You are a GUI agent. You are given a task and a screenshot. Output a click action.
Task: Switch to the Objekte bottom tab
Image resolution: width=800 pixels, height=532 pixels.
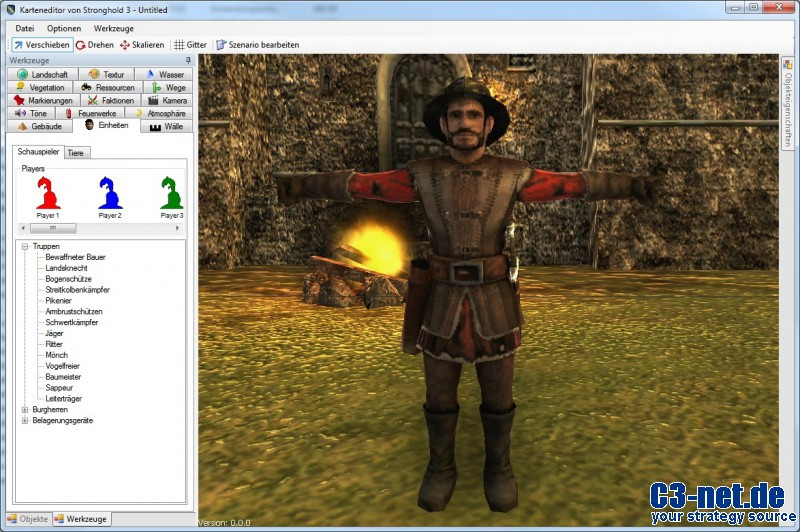pyautogui.click(x=29, y=519)
